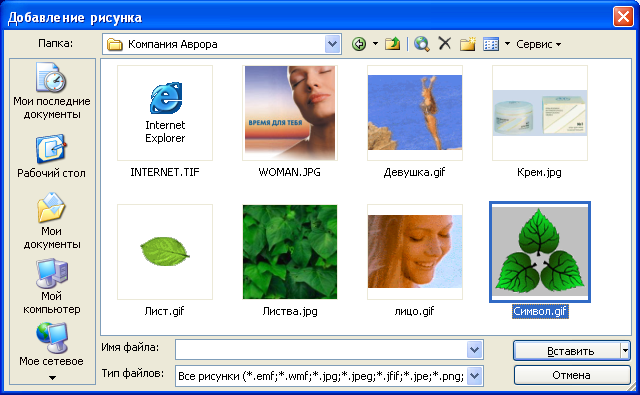Screen dimensions: 640x395
Task: Click the Лист.gif file name
Action: point(164,311)
